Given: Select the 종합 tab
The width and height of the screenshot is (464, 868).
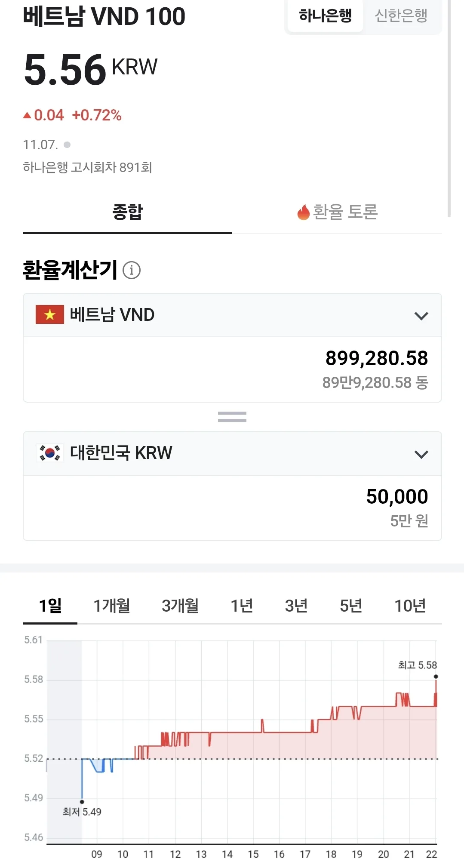Looking at the screenshot, I should coord(127,212).
